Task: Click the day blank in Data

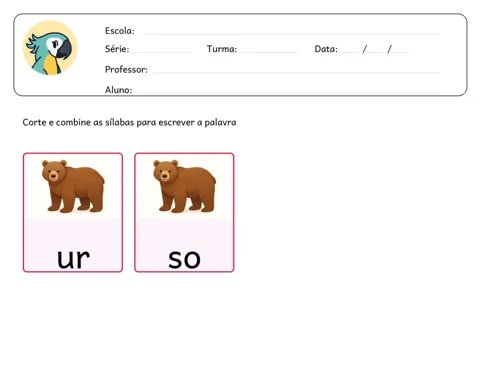Action: pos(350,52)
